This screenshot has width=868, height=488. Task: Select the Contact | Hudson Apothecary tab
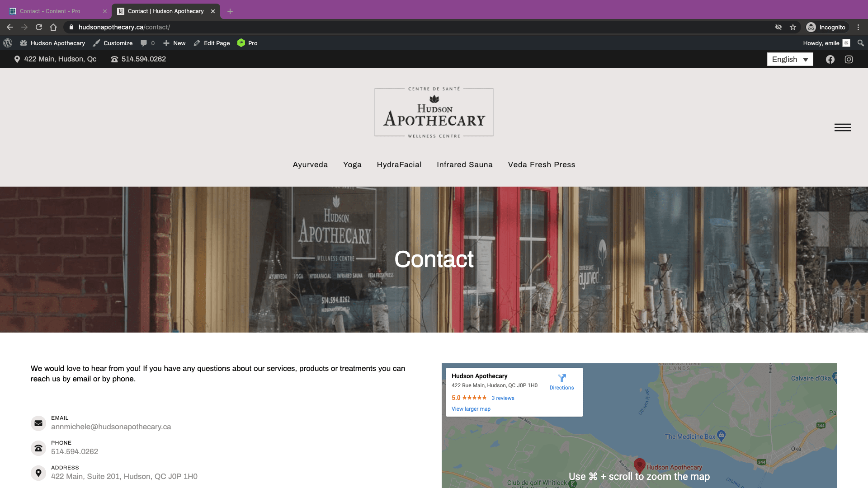[x=165, y=11]
